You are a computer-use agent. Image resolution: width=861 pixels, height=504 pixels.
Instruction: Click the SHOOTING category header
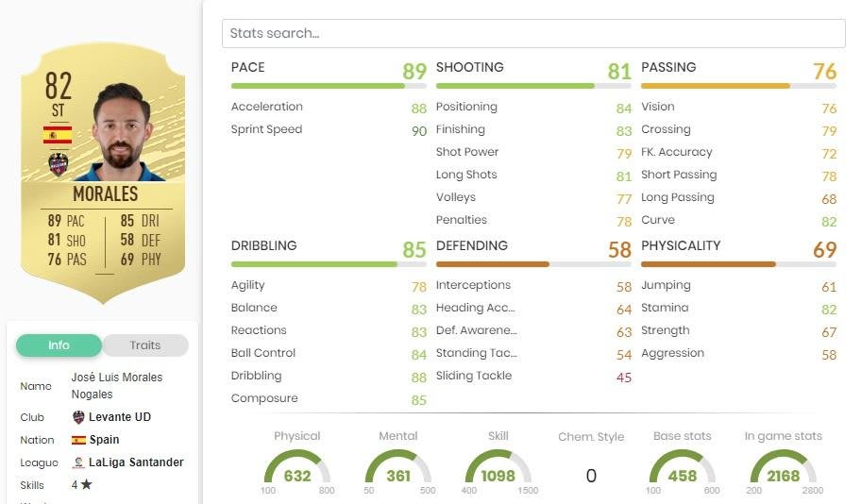pyautogui.click(x=470, y=68)
